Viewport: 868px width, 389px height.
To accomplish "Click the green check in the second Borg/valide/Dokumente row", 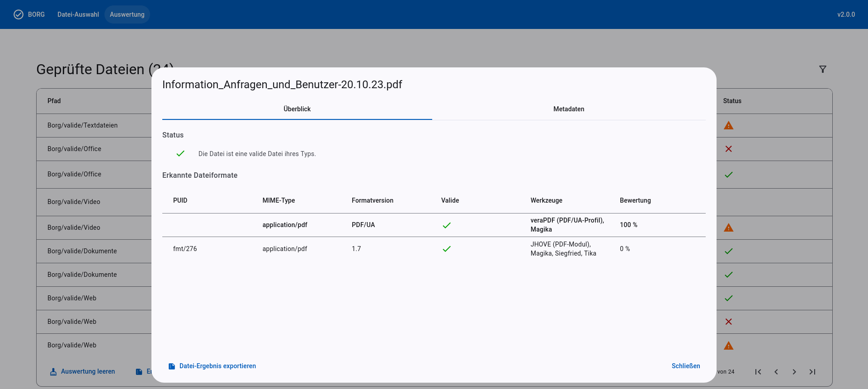I will 729,275.
